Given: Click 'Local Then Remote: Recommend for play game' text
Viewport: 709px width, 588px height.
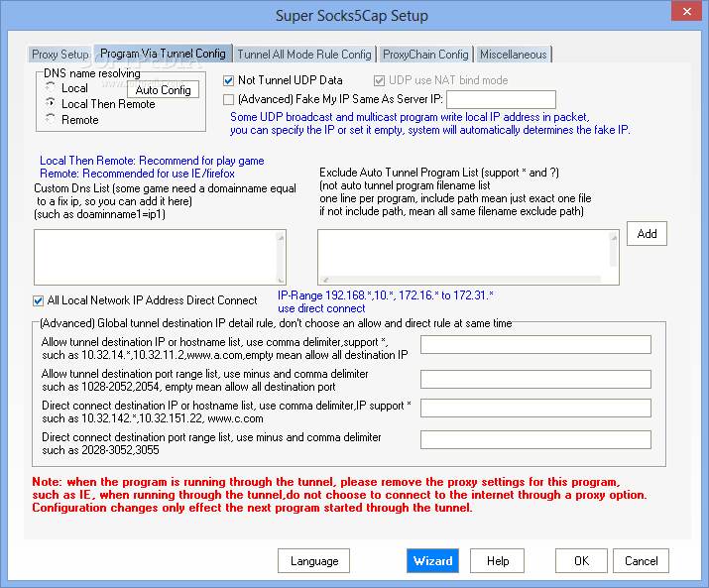Looking at the screenshot, I should pyautogui.click(x=152, y=161).
